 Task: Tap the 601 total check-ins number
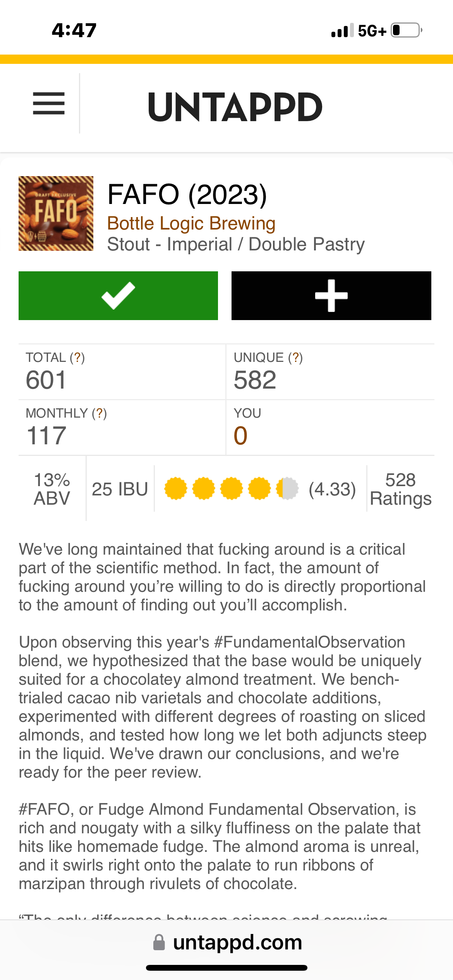pos(46,380)
